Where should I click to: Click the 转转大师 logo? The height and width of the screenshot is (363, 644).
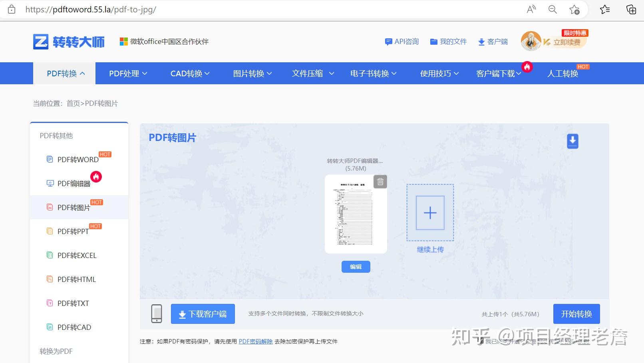(68, 41)
